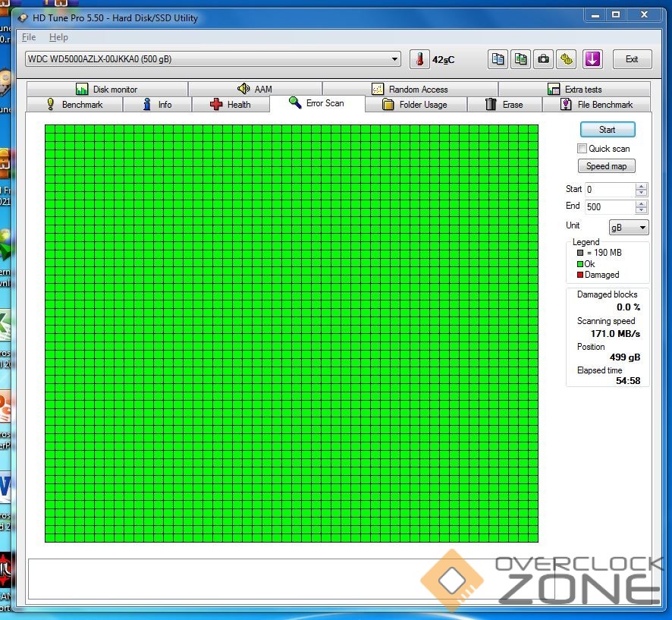Click the End value input field

(611, 207)
